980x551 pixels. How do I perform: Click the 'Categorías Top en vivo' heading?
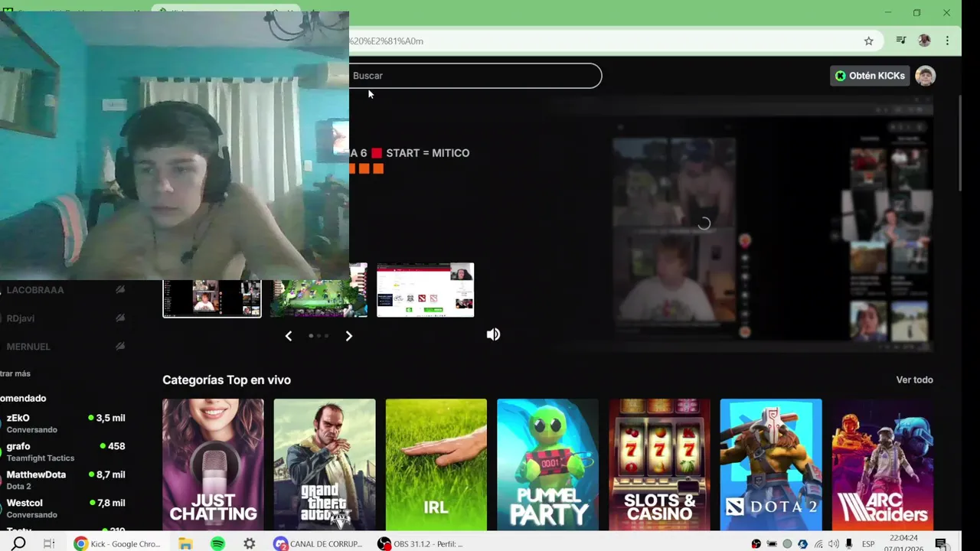[227, 380]
